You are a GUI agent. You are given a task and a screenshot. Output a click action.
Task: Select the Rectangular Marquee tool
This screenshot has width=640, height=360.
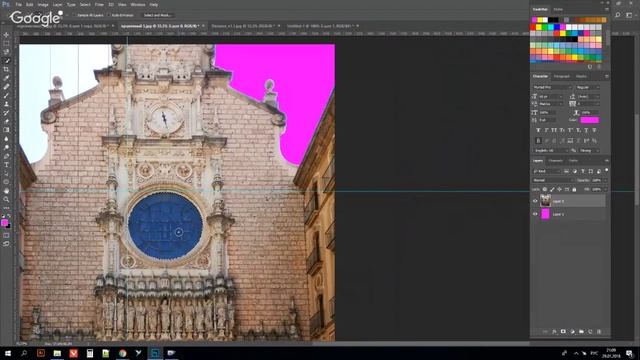point(7,43)
